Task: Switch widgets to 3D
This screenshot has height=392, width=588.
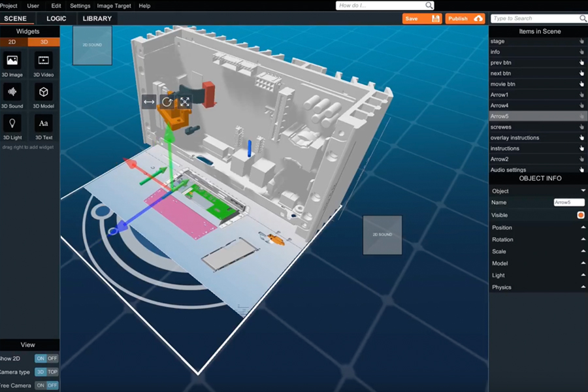Action: [44, 42]
